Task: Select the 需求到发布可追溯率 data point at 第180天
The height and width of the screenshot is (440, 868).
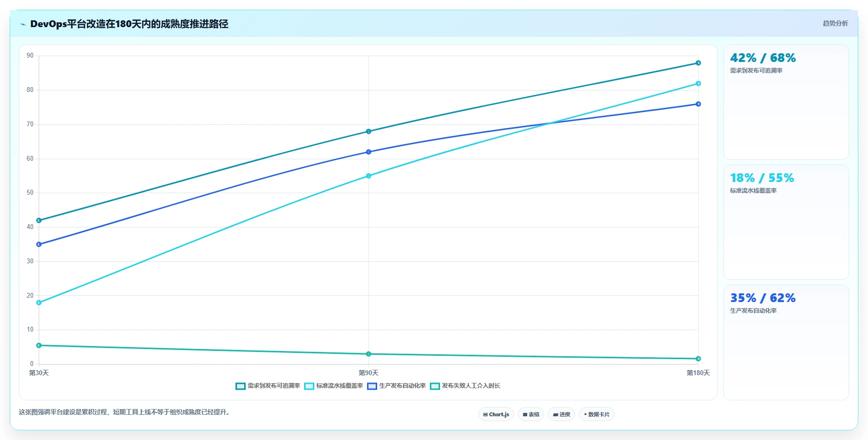Action: coord(698,63)
